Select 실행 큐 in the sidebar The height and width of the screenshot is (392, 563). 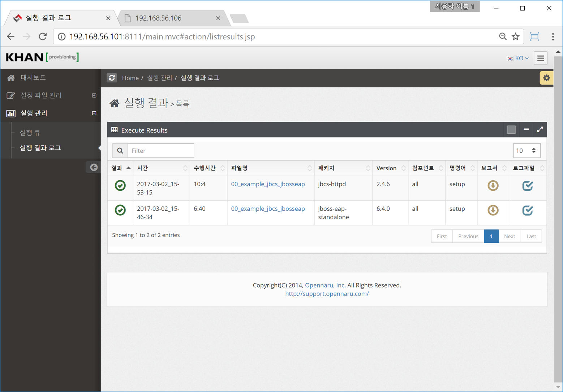[30, 133]
